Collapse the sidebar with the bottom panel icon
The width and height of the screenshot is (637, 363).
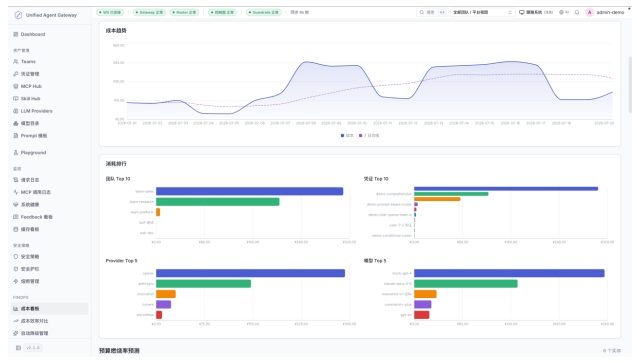coord(18,348)
